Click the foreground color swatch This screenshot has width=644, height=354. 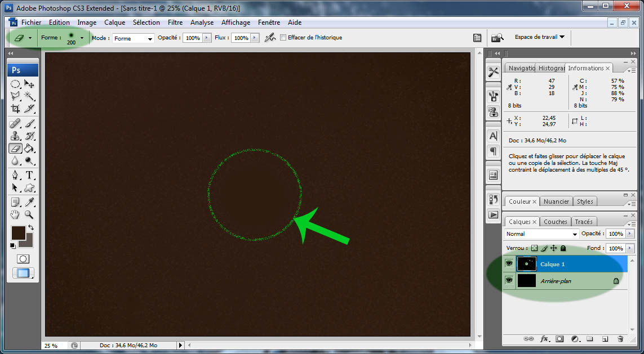[x=17, y=232]
